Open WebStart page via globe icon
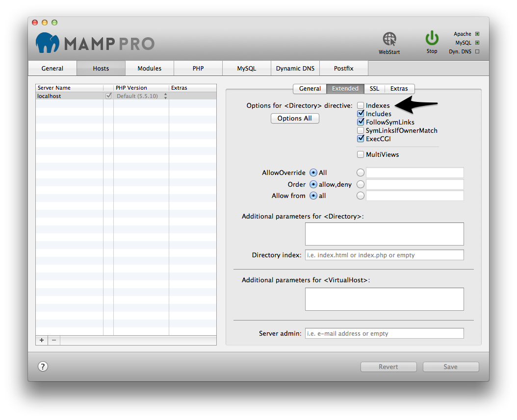 click(x=389, y=38)
